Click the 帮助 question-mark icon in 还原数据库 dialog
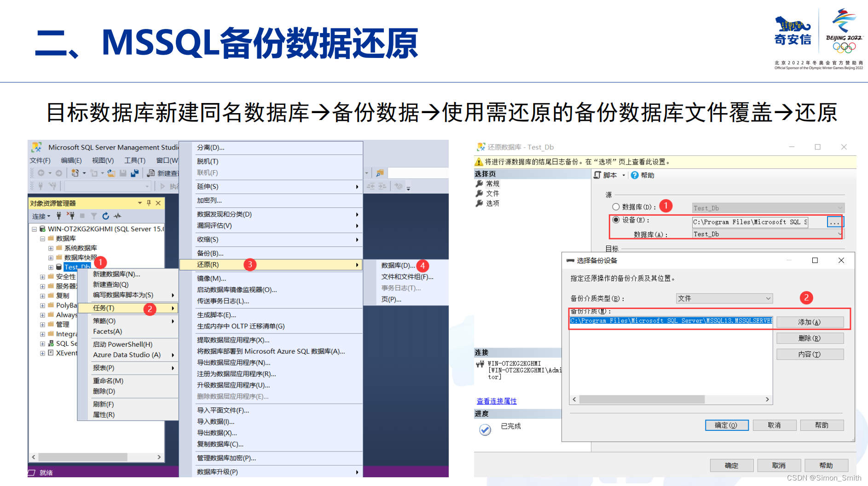 click(635, 175)
